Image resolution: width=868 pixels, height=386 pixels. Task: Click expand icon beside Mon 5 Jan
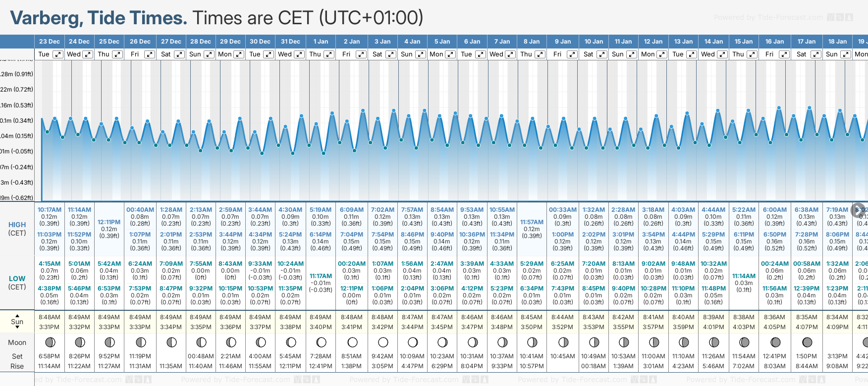point(450,54)
